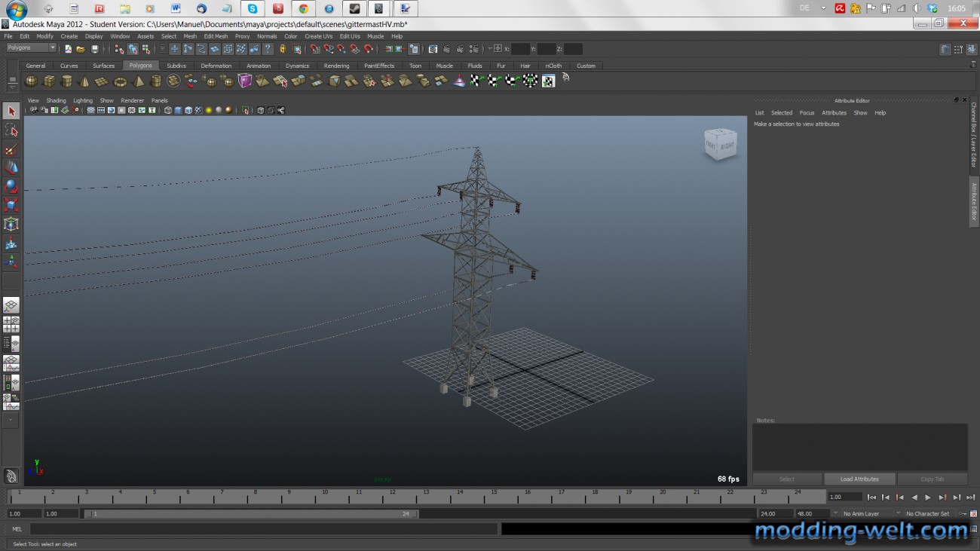Open the viewport Shading menu

coord(56,100)
